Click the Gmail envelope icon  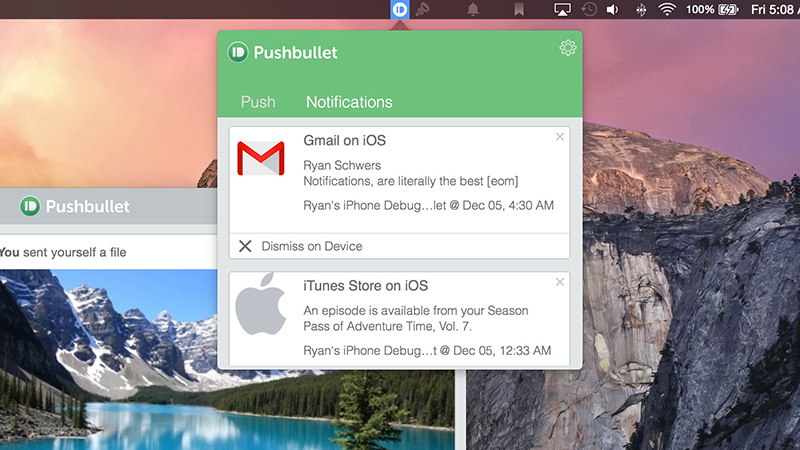tap(261, 159)
